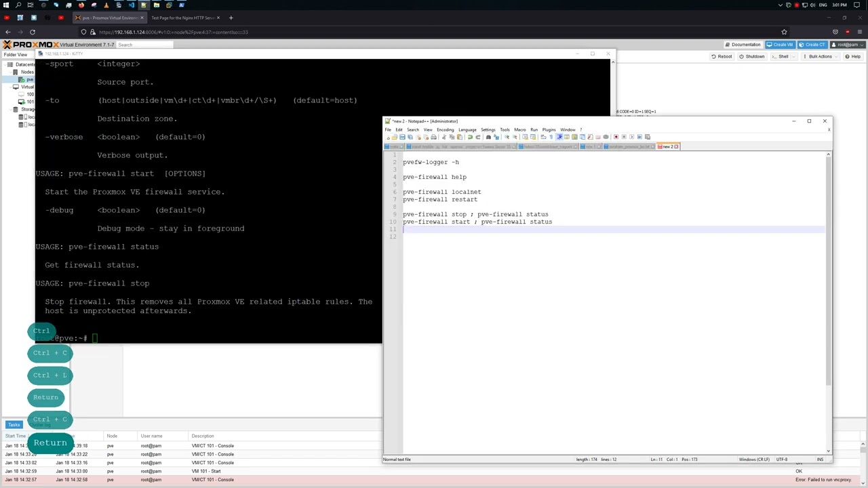
Task: Open Notepad++ File menu
Action: 389,129
